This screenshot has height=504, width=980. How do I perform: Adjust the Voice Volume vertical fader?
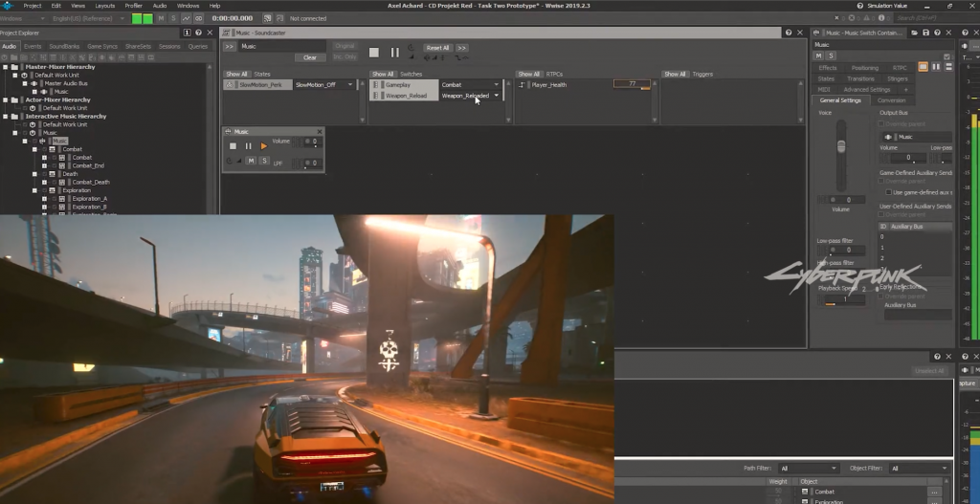(x=841, y=146)
